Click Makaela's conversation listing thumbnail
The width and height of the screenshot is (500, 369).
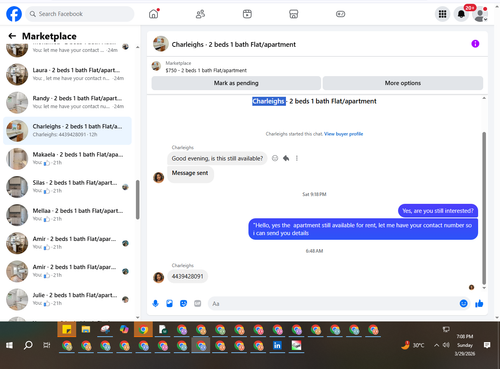tap(17, 159)
